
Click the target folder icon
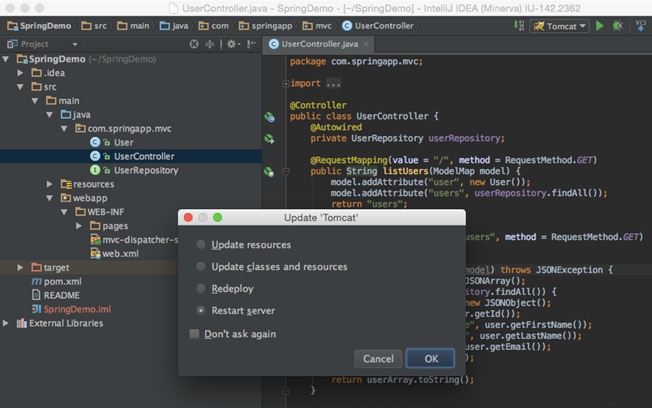37,267
